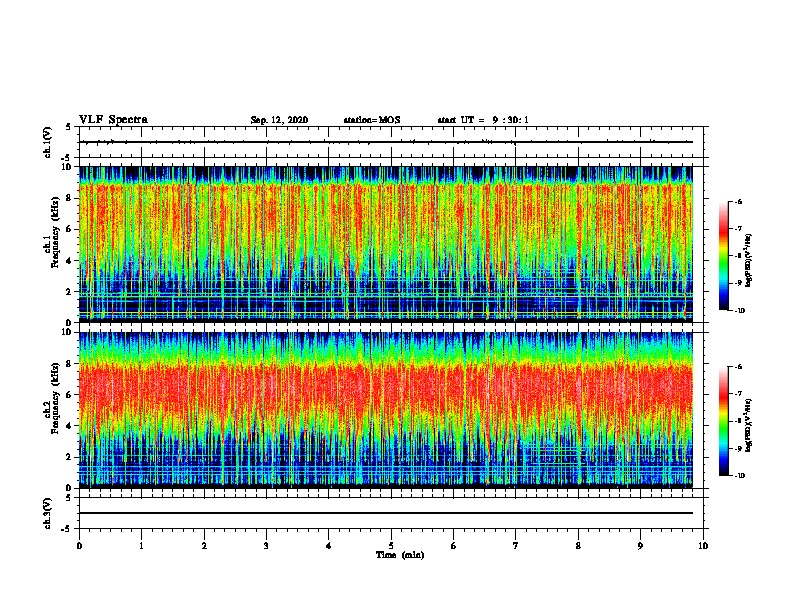
Task: Click the '10' tick on time axis
Action: [x=703, y=546]
